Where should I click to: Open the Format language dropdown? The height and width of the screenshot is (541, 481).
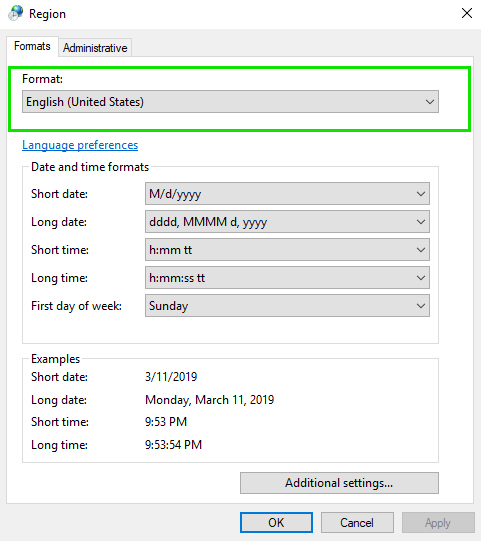point(230,102)
